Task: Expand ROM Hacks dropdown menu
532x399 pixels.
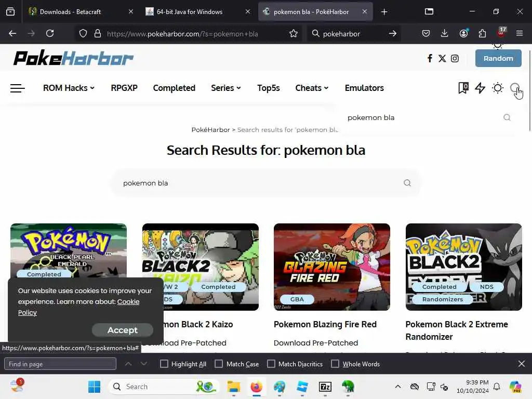Action: pos(69,88)
